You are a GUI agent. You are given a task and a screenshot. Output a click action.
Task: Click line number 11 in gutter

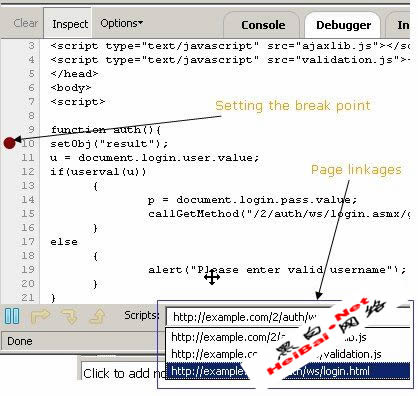point(28,157)
